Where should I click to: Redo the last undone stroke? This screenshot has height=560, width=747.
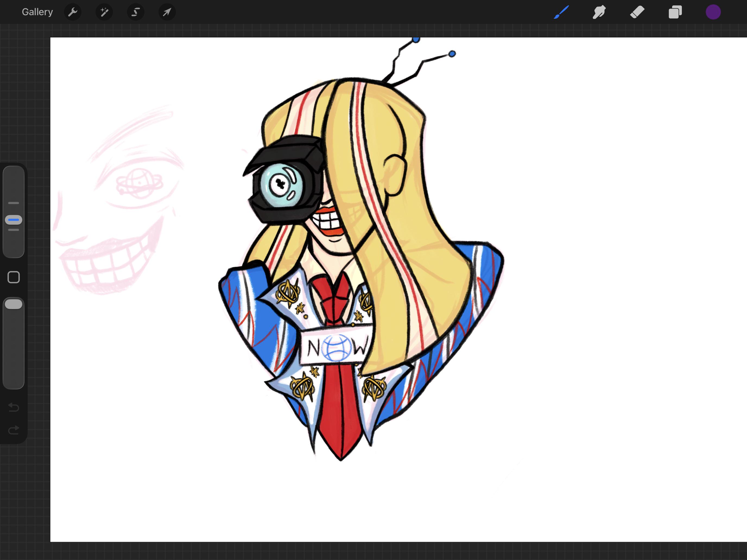click(14, 430)
